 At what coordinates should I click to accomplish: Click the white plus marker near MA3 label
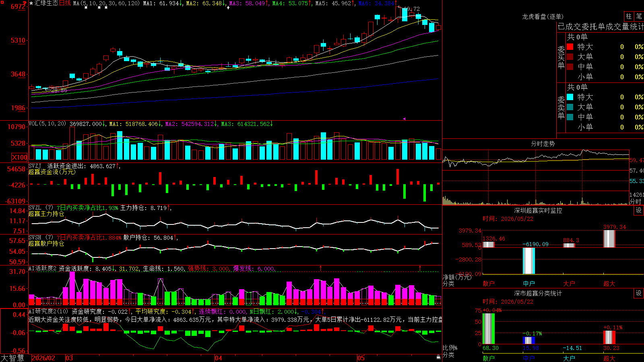(x=228, y=8)
